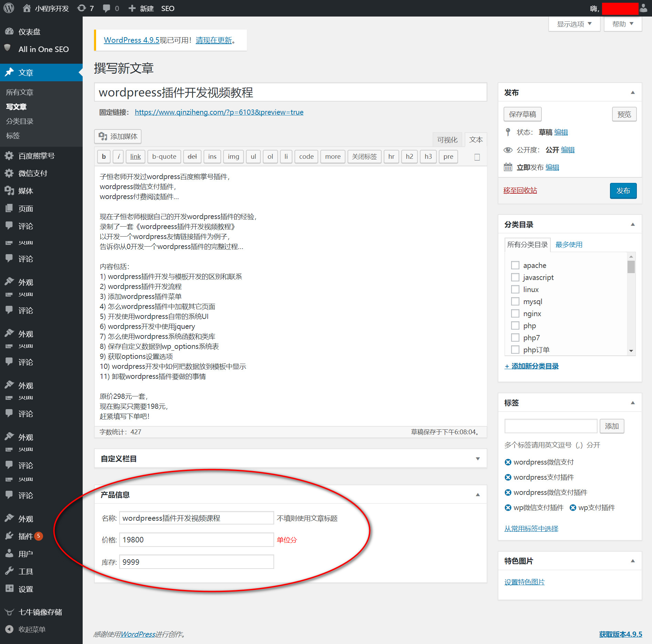Click 保存草稿 save draft button
The height and width of the screenshot is (644, 652).
point(522,114)
